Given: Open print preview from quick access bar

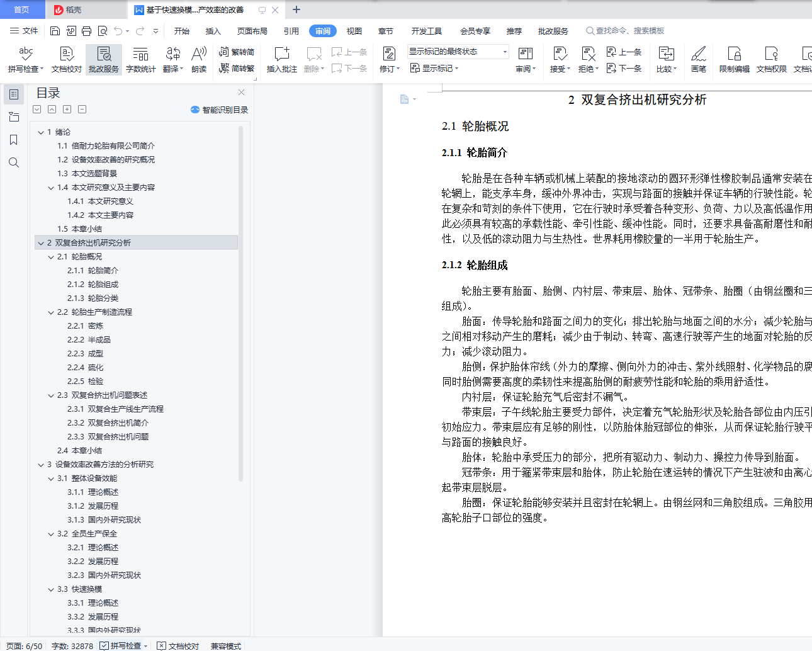Looking at the screenshot, I should (102, 31).
